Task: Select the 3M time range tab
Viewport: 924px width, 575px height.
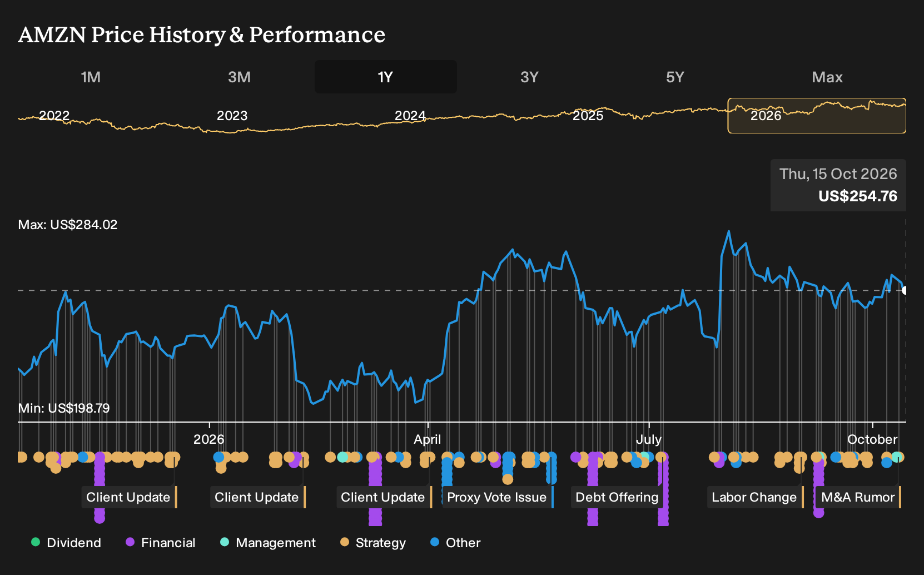Action: point(239,77)
